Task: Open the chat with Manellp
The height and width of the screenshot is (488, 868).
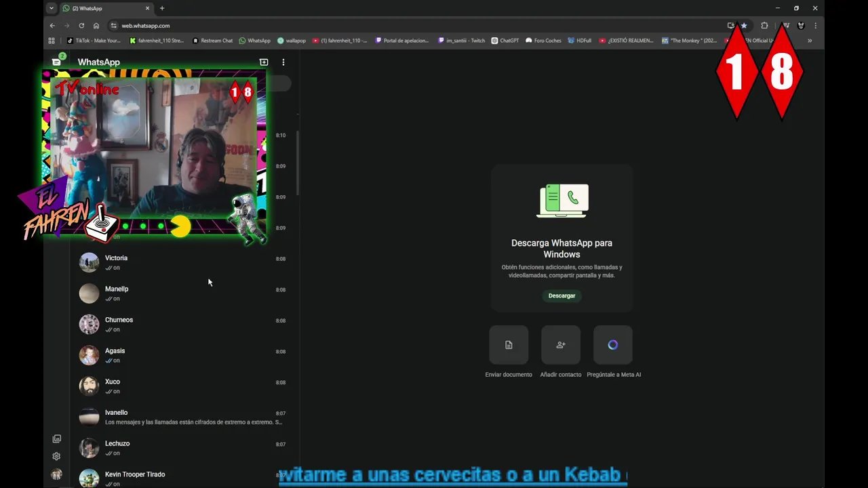Action: tap(183, 293)
